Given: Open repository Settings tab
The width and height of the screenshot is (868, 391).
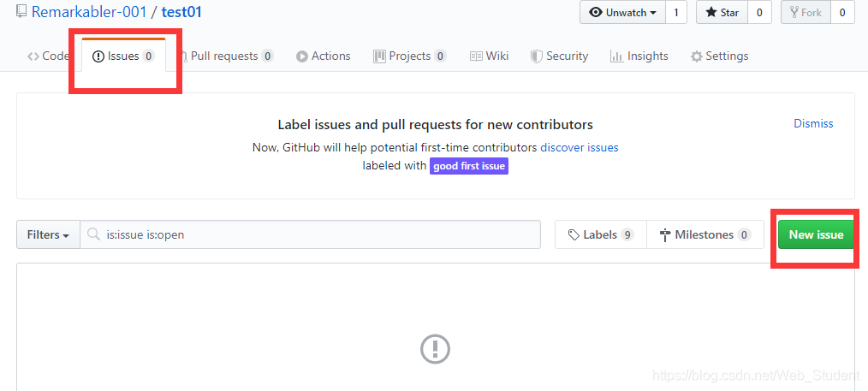Looking at the screenshot, I should coord(720,56).
